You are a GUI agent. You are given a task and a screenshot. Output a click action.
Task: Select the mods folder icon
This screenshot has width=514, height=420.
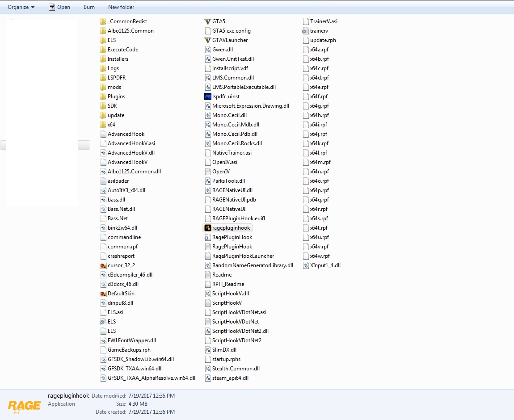(x=103, y=87)
